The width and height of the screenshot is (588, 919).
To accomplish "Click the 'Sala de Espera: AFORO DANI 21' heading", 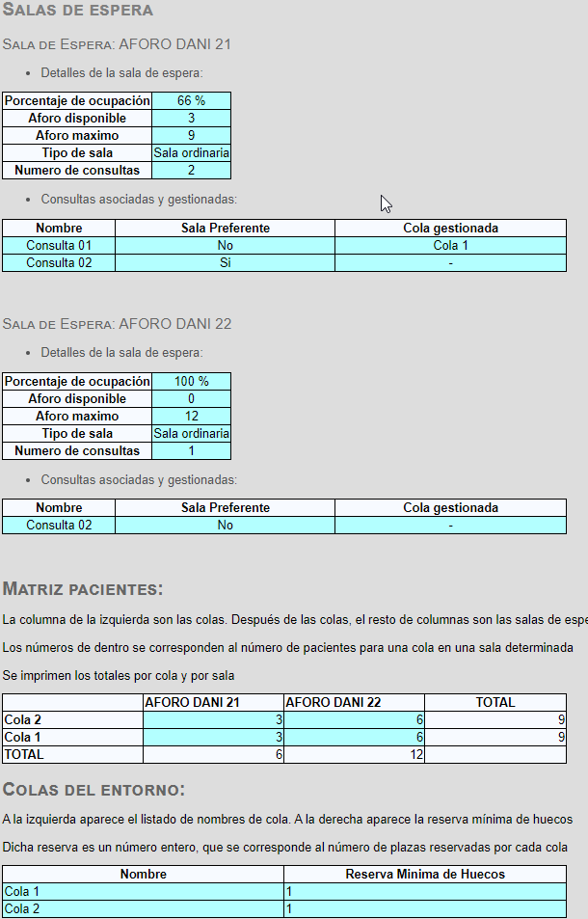I will point(117,44).
